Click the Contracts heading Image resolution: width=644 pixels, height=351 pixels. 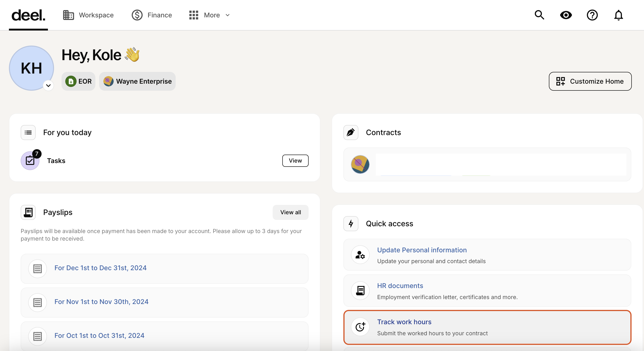pyautogui.click(x=383, y=133)
